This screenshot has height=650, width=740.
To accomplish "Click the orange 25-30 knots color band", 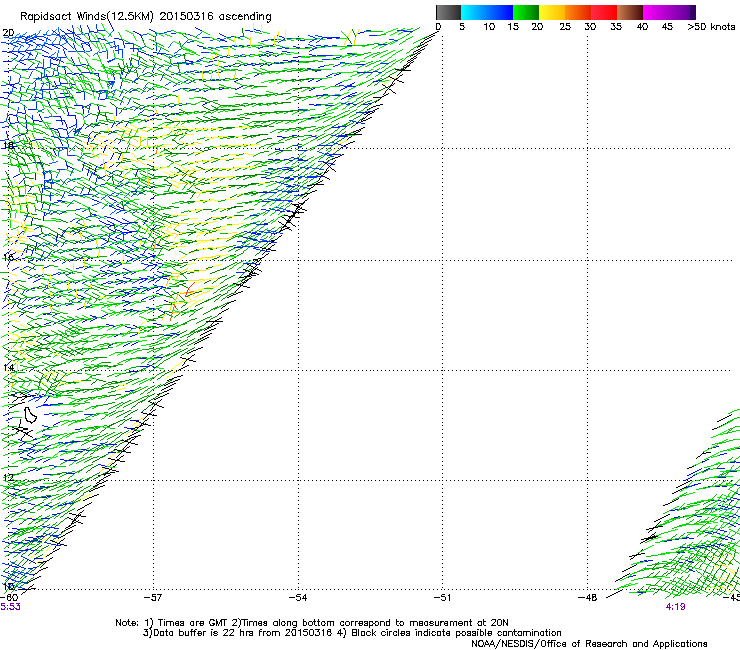I will [x=578, y=12].
